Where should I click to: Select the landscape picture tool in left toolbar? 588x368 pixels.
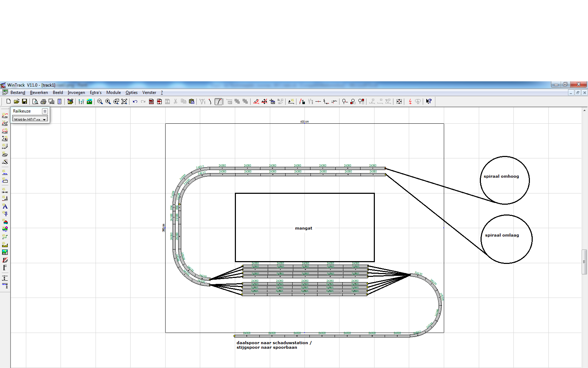5,252
